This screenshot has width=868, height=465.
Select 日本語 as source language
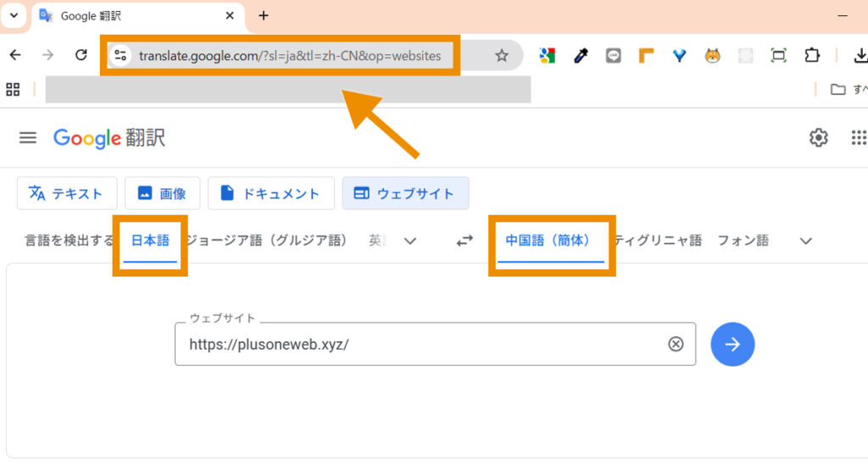click(x=150, y=241)
